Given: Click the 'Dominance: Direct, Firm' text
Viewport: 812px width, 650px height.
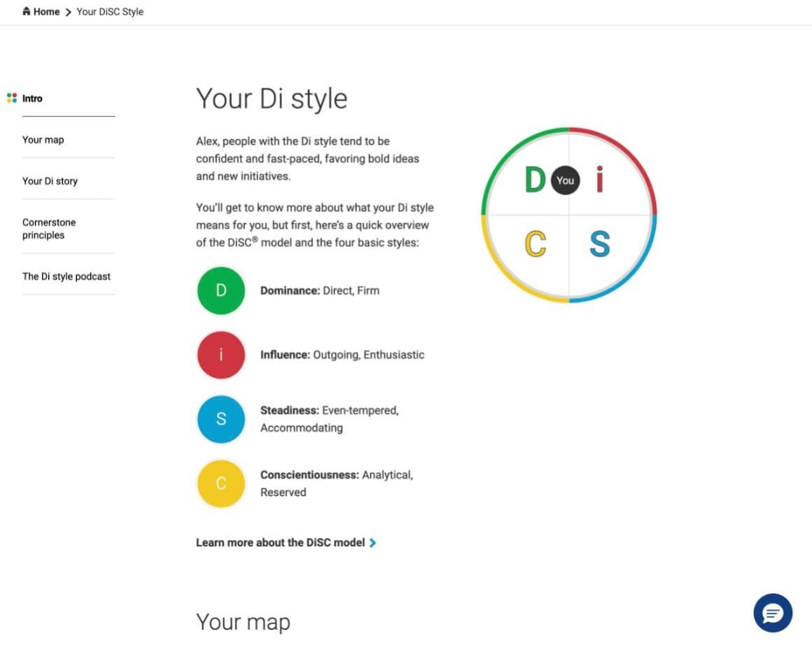Looking at the screenshot, I should (x=319, y=291).
